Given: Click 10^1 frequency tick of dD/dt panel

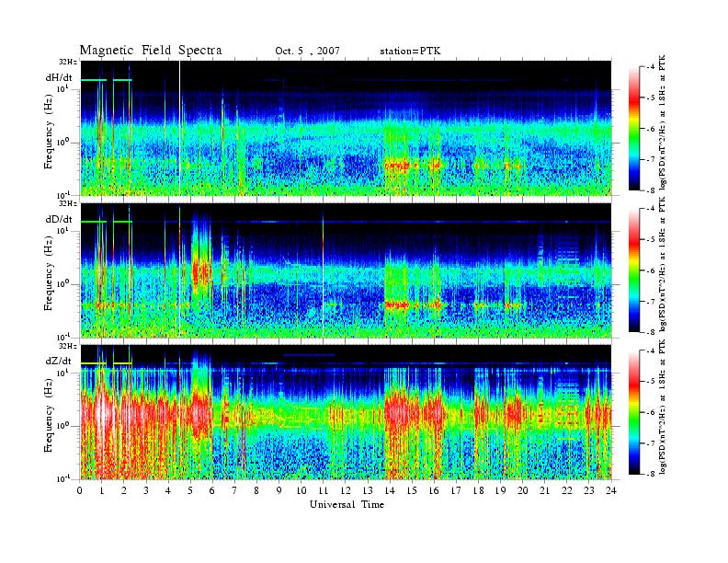Looking at the screenshot, I should pyautogui.click(x=63, y=229).
